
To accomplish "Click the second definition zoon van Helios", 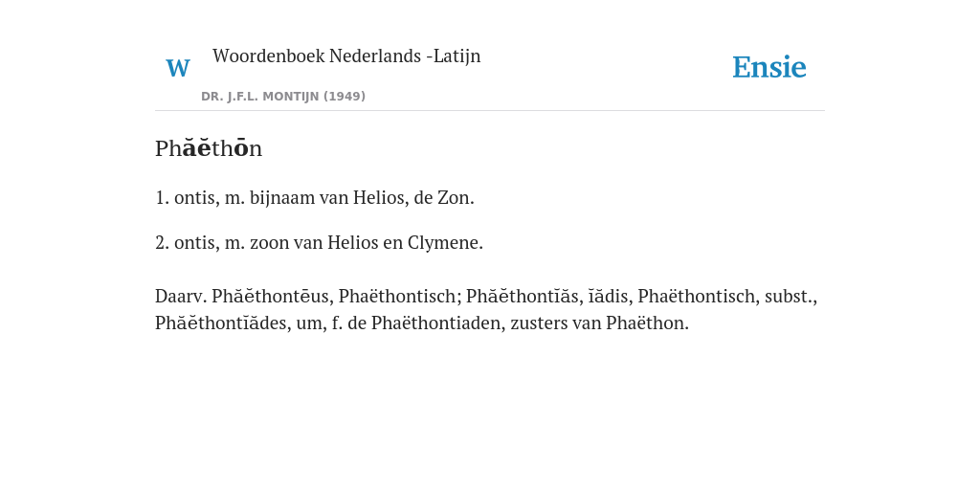I will (x=319, y=242).
